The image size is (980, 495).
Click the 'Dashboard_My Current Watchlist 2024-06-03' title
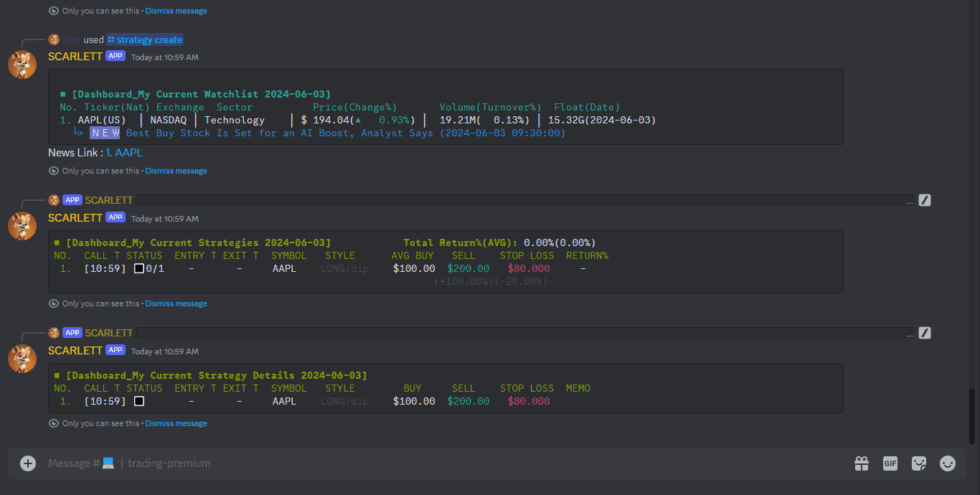point(202,94)
